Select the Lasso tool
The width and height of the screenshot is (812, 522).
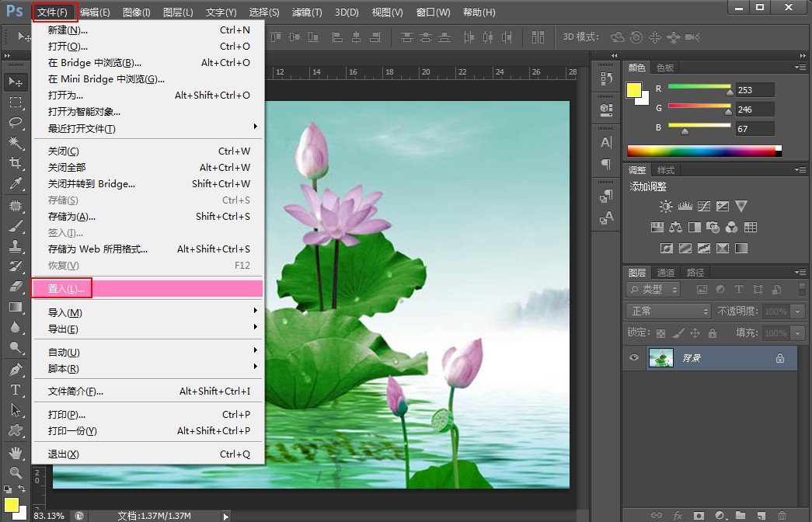pos(15,123)
